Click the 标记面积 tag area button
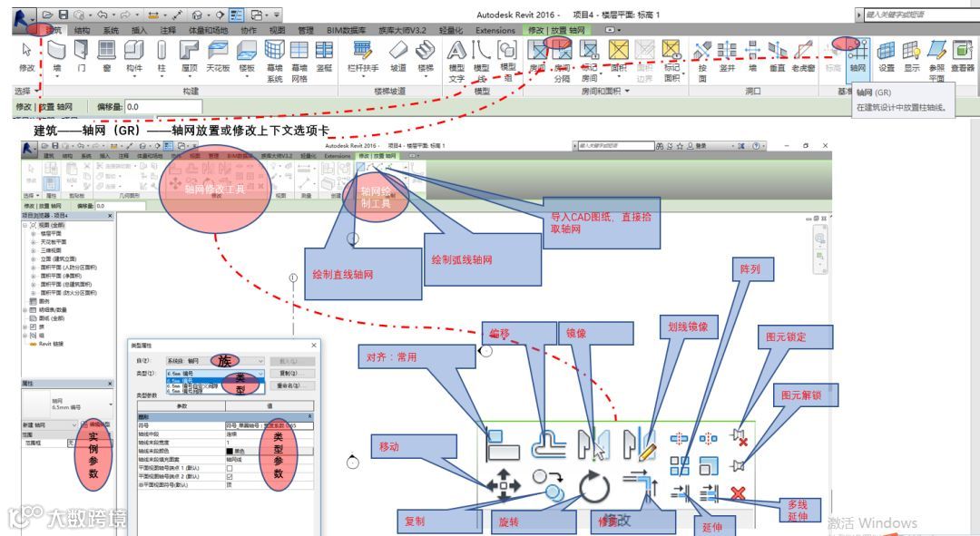Image resolution: width=980 pixels, height=536 pixels. [x=671, y=60]
